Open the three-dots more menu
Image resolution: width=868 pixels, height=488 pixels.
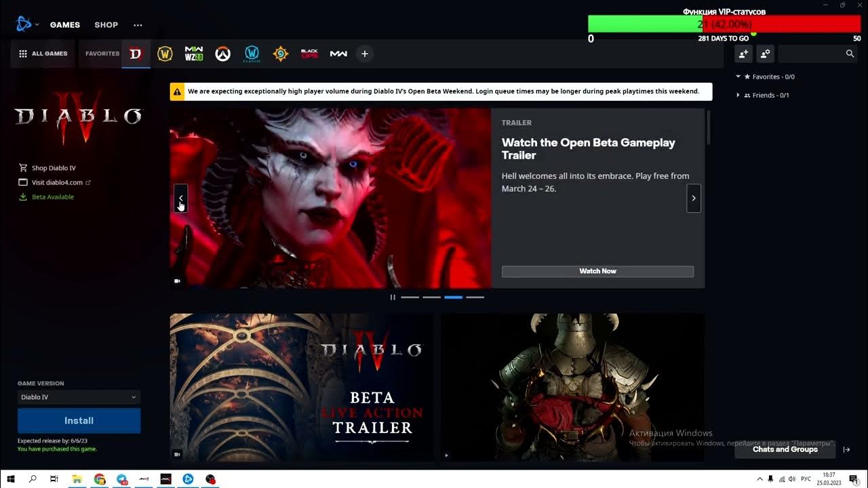pos(138,25)
